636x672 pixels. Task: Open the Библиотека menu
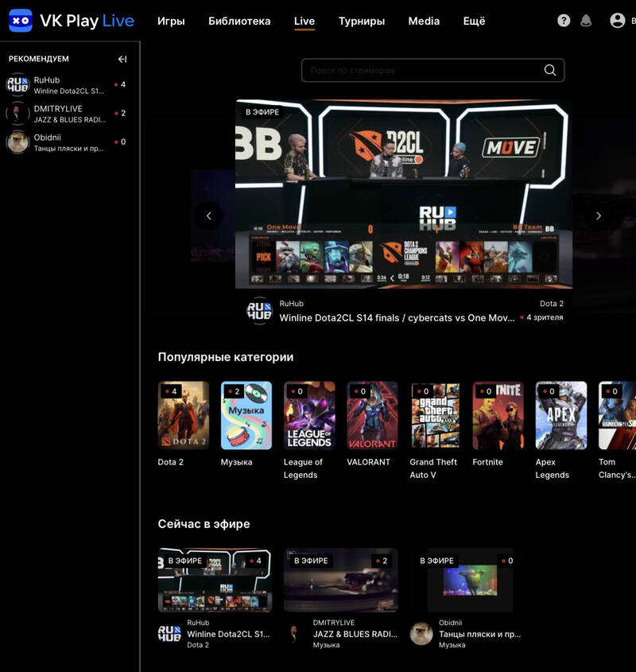(x=239, y=21)
